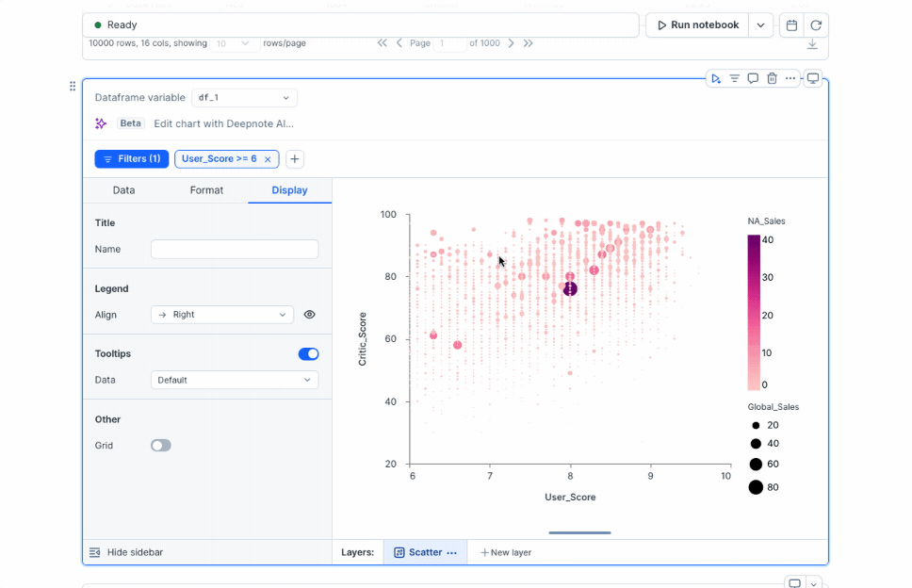
Task: Click the refresh icon beside Run notebook
Action: pos(816,25)
